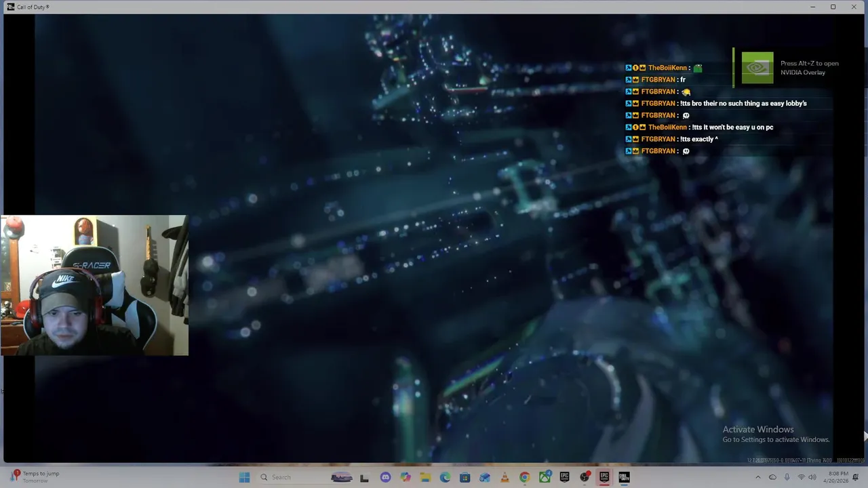Open the landscape picture widget beside Search
868x488 pixels.
341,477
